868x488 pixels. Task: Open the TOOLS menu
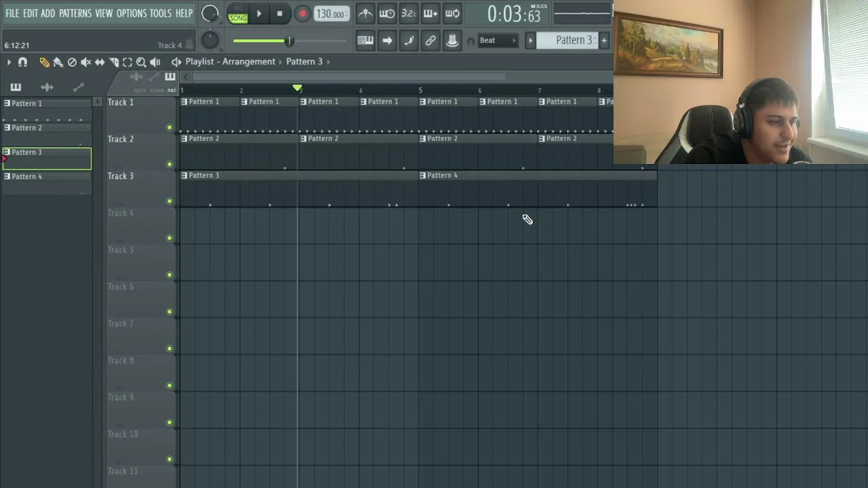tap(161, 14)
